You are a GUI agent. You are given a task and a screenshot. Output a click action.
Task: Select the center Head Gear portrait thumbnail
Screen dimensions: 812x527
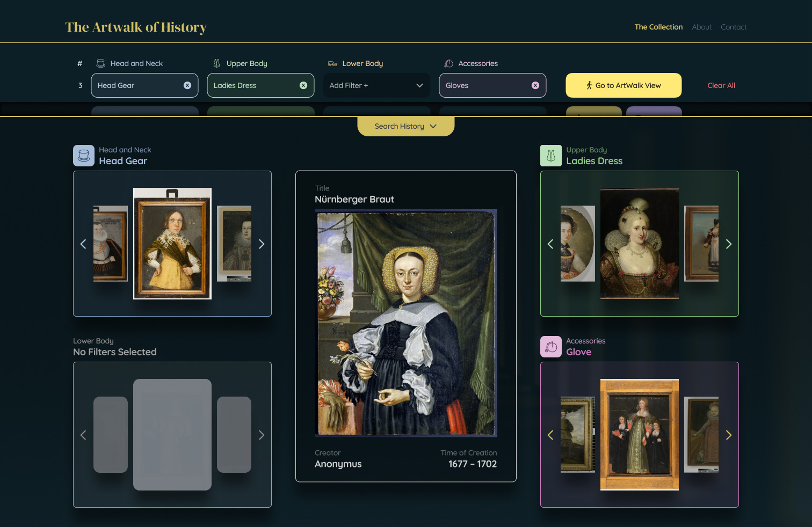pos(172,244)
